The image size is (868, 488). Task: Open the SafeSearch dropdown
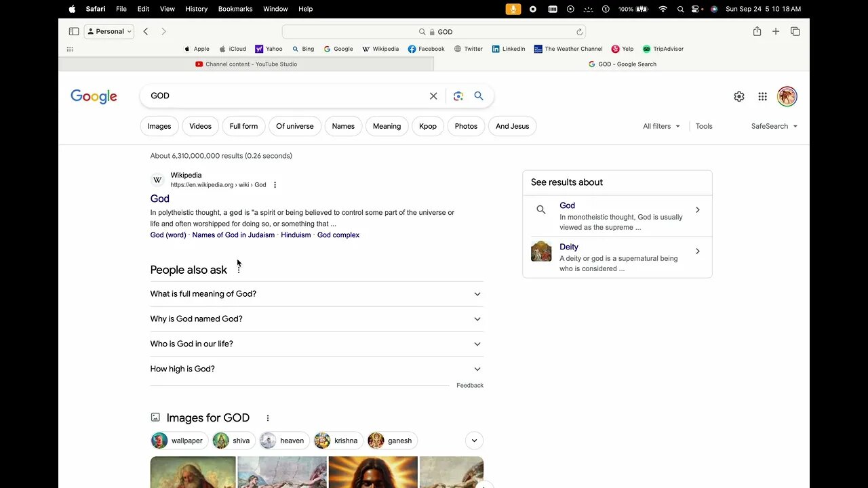774,126
